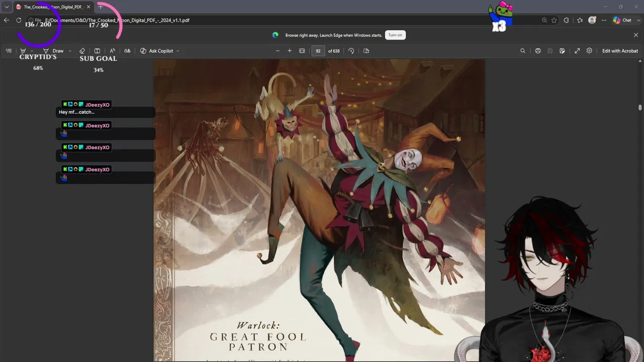Click Edit with Acrobat
This screenshot has width=644, height=362.
click(620, 51)
